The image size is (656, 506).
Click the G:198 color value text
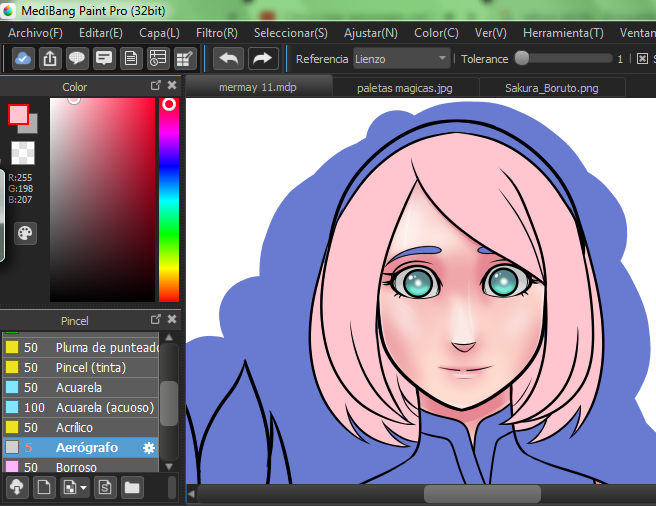pyautogui.click(x=20, y=189)
